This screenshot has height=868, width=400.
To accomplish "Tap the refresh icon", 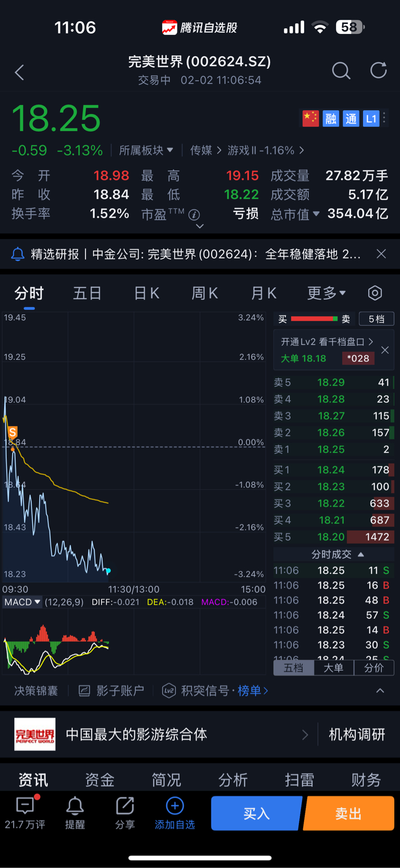I will (x=379, y=70).
